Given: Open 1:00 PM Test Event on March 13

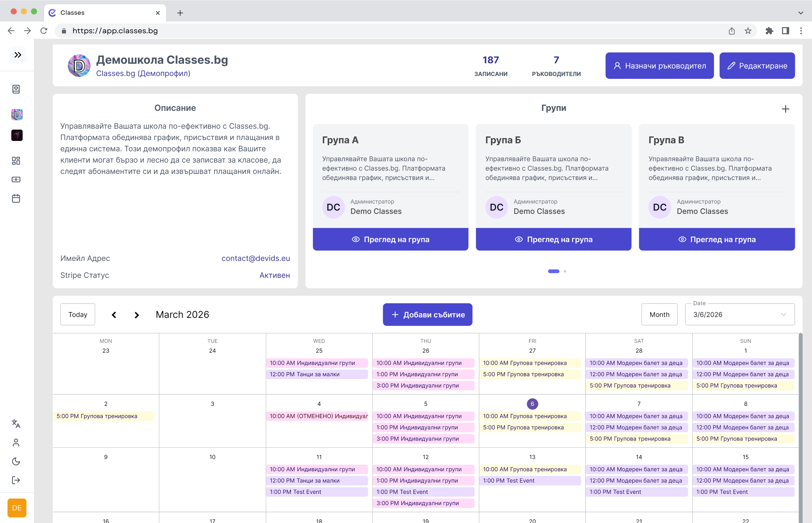Looking at the screenshot, I should (530, 481).
